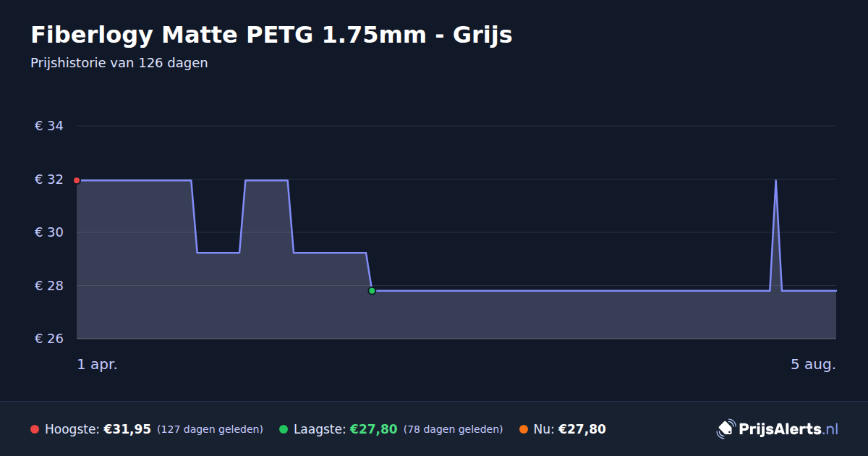Screen dimensions: 868x456
Task: Click the red highest-price dot on chart
Action: click(77, 180)
